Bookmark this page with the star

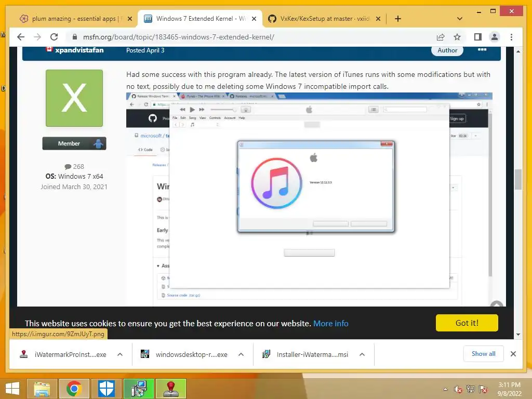(457, 37)
